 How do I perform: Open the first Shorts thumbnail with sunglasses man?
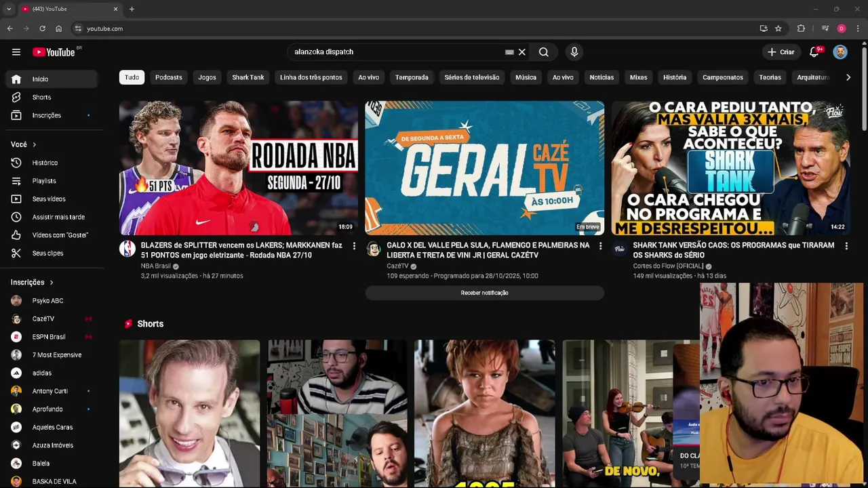[189, 413]
